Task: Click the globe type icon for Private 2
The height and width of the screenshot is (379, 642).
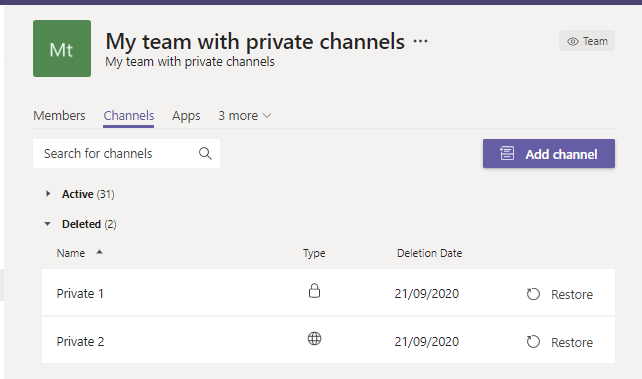Action: coord(314,338)
